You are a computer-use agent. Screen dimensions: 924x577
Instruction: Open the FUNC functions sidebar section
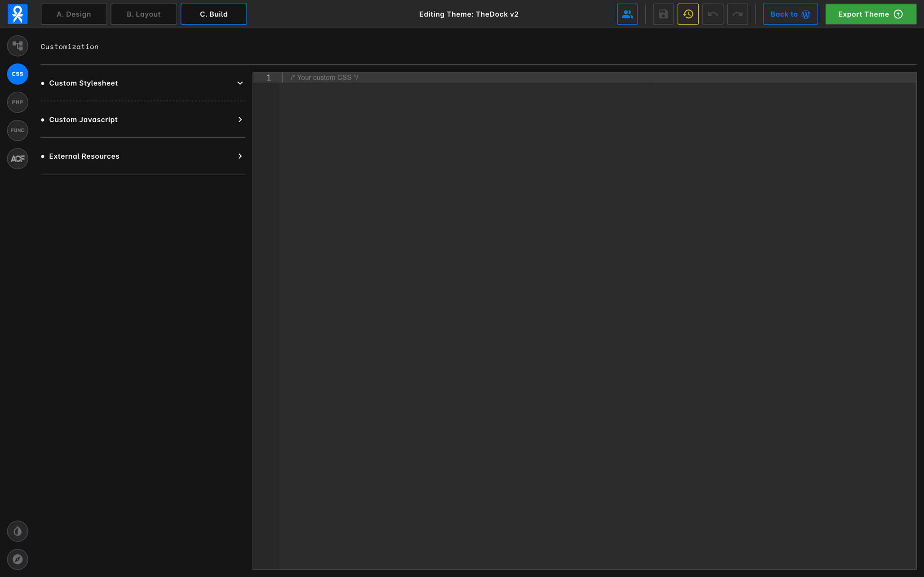(18, 131)
